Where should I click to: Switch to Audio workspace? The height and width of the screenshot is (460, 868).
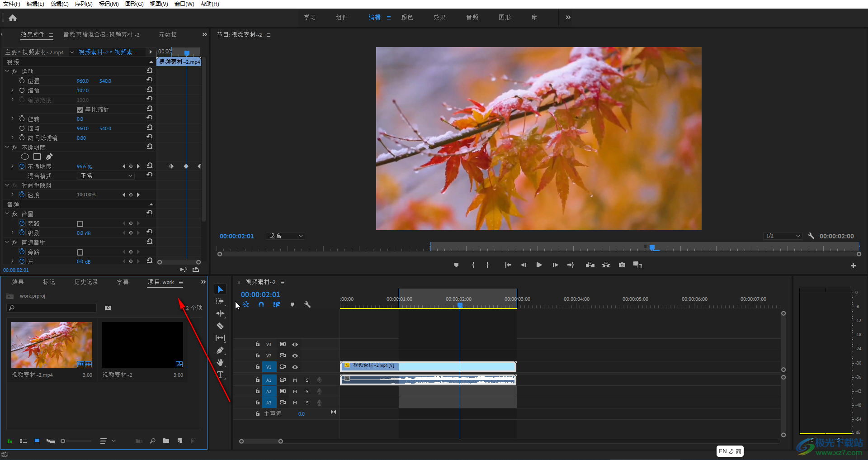(x=472, y=17)
